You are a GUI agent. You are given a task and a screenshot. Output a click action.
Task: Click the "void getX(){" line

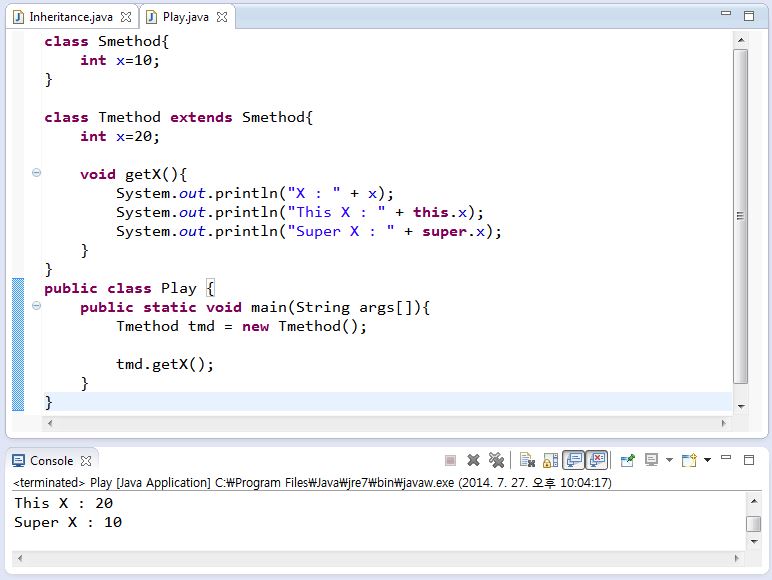point(133,175)
